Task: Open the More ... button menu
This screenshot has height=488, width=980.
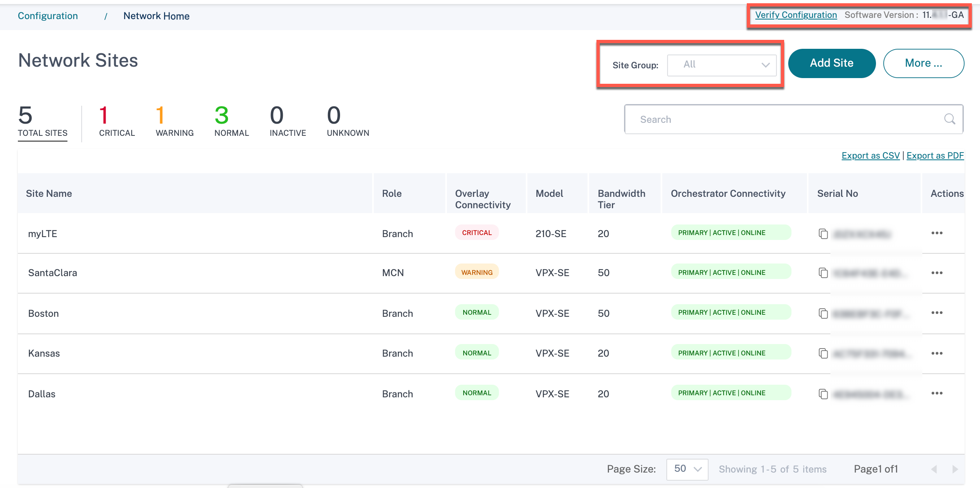Action: click(924, 63)
